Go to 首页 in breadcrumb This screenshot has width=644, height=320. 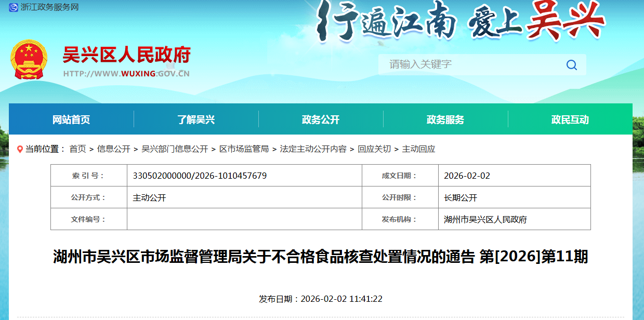(78, 149)
